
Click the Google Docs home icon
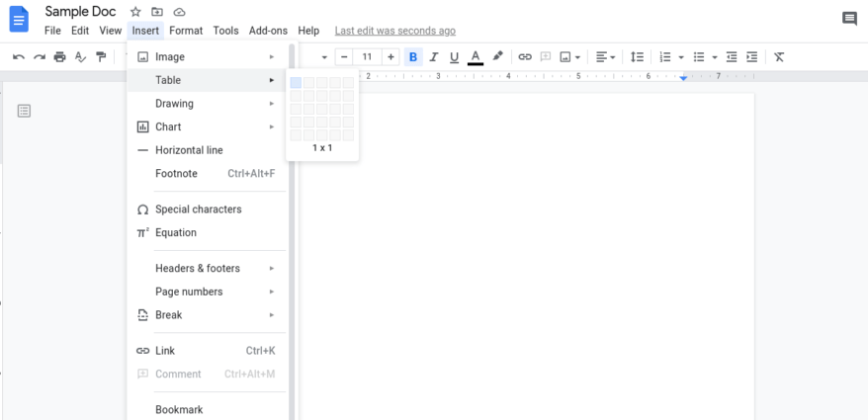pyautogui.click(x=19, y=20)
